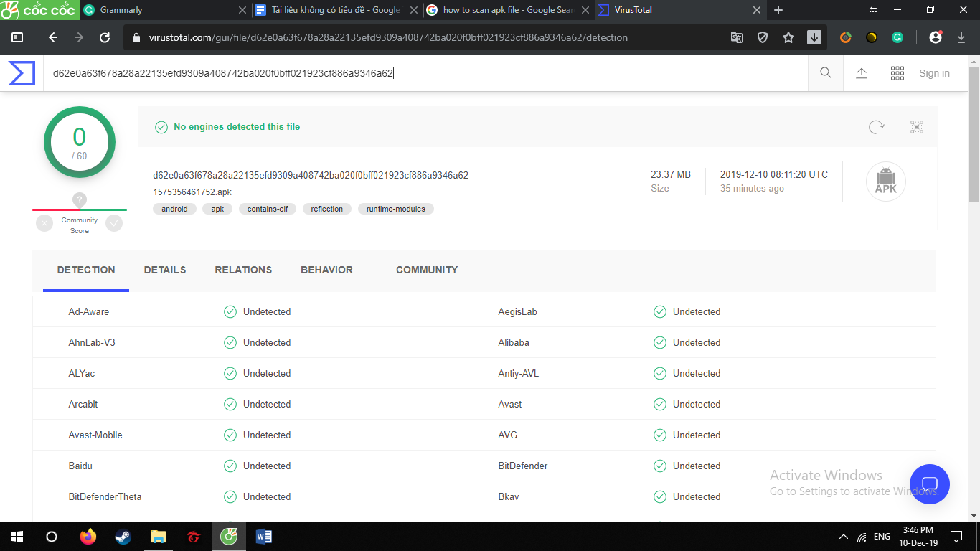Open the shield protection icon
Image resolution: width=980 pixels, height=551 pixels.
pos(763,37)
